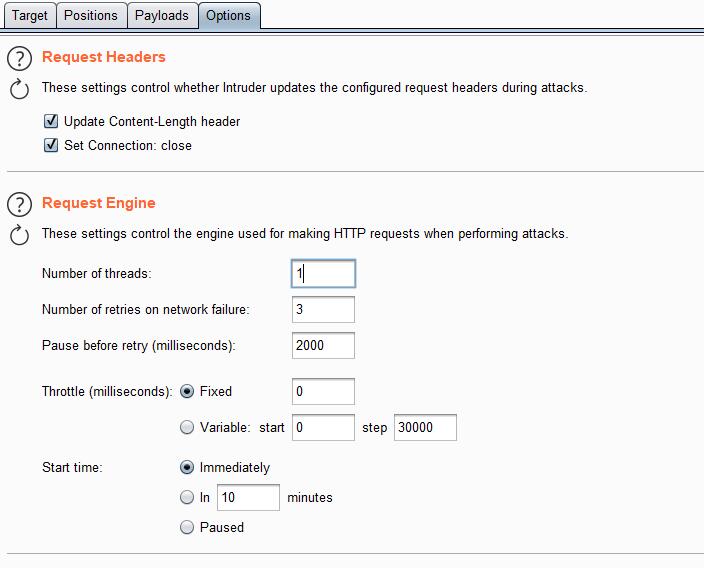
Task: Switch to the Target tab
Action: point(29,16)
